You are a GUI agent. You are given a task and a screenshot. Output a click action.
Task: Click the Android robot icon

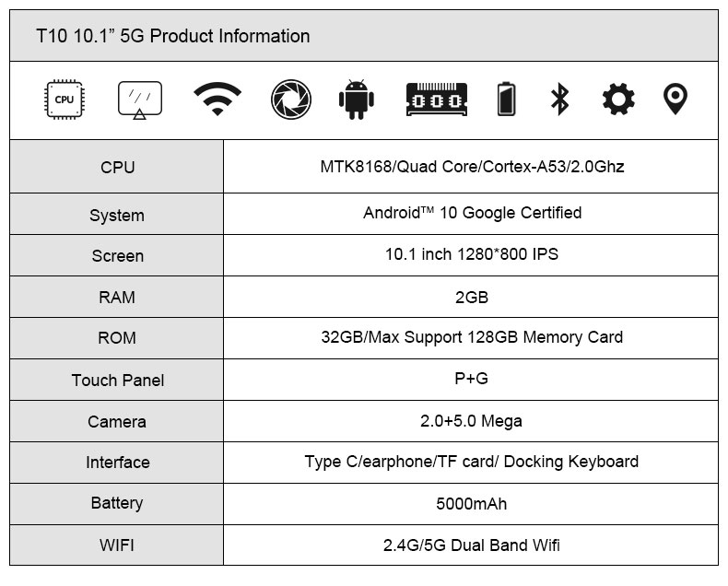pyautogui.click(x=356, y=100)
